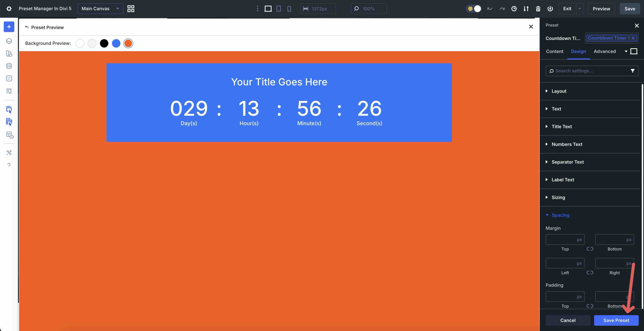Expand the Numbers Text section
Screen dimensions: 644x331
(567, 144)
